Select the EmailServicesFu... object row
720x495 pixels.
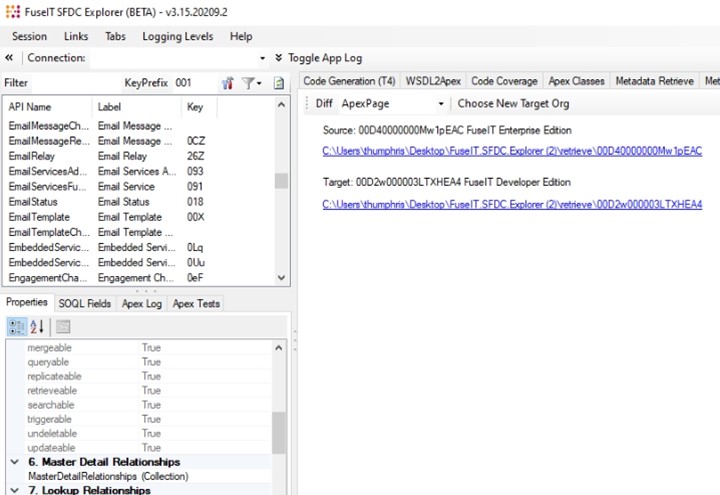pos(138,186)
